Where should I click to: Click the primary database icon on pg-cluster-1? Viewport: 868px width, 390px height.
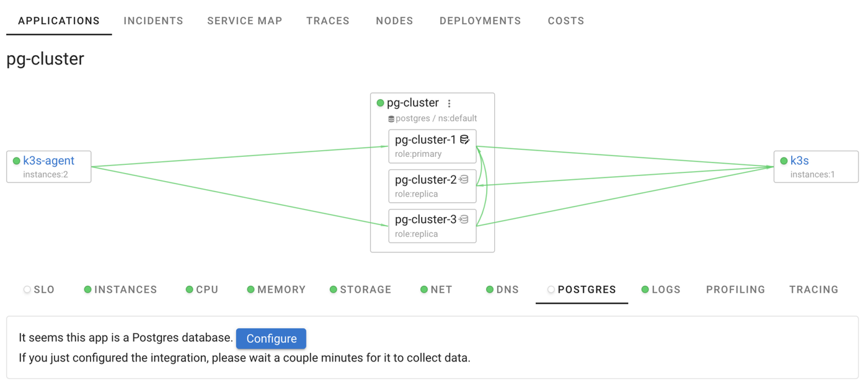465,140
